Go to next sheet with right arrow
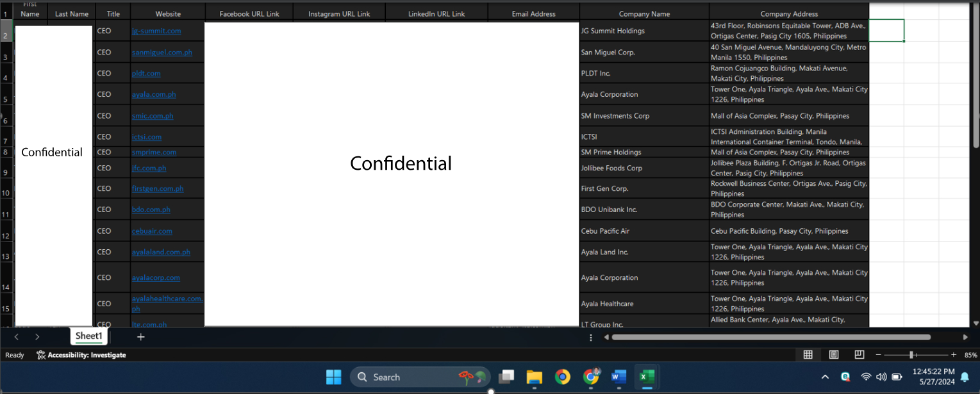 point(37,336)
